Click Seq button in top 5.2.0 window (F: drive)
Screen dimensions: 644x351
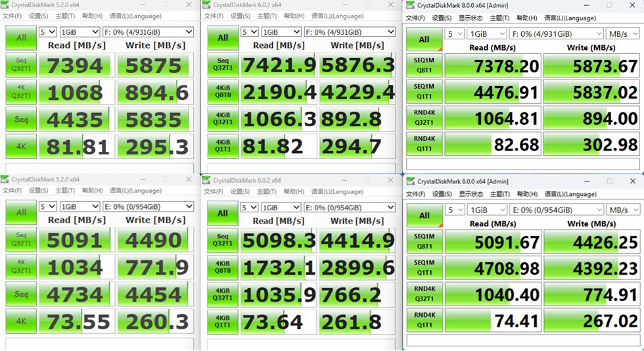click(21, 119)
